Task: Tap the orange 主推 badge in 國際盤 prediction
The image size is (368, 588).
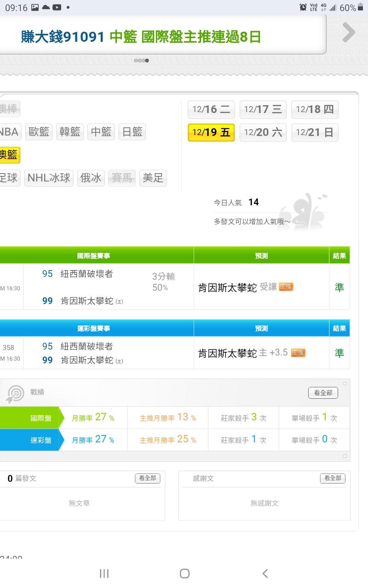Action: [286, 287]
